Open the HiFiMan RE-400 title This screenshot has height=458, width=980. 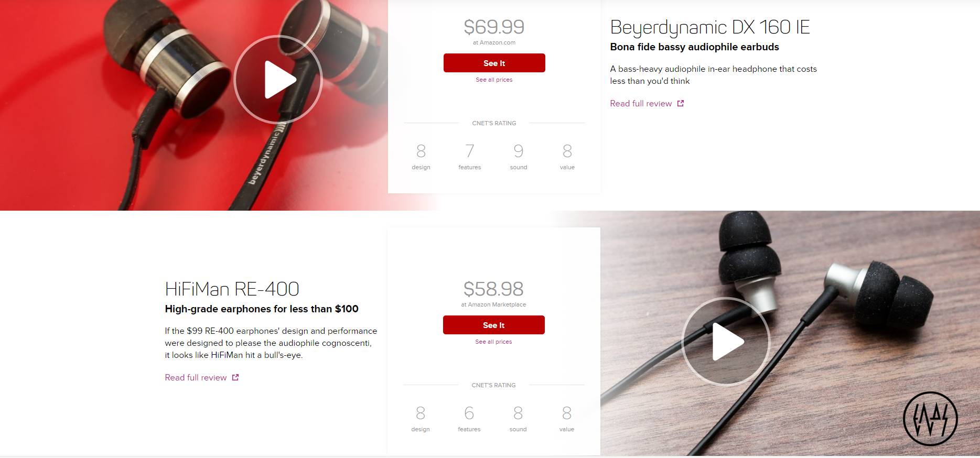(x=232, y=289)
